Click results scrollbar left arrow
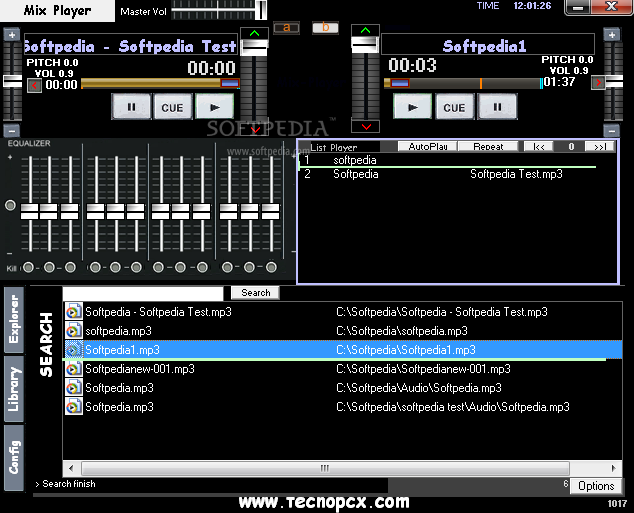Image resolution: width=634 pixels, height=513 pixels. (71, 468)
